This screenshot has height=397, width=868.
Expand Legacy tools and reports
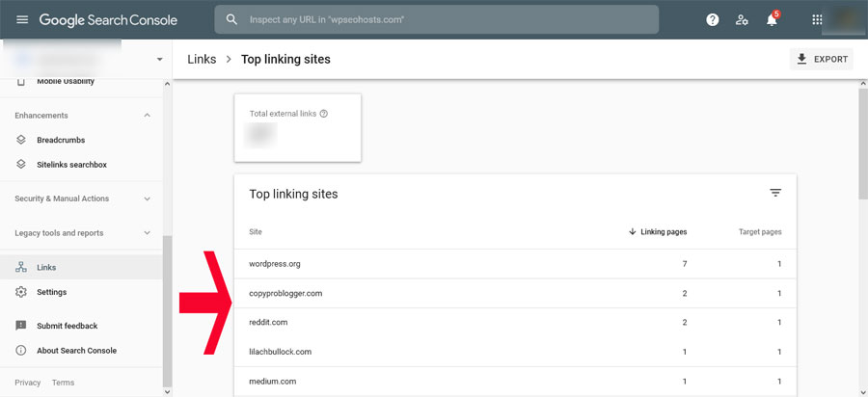pos(147,233)
